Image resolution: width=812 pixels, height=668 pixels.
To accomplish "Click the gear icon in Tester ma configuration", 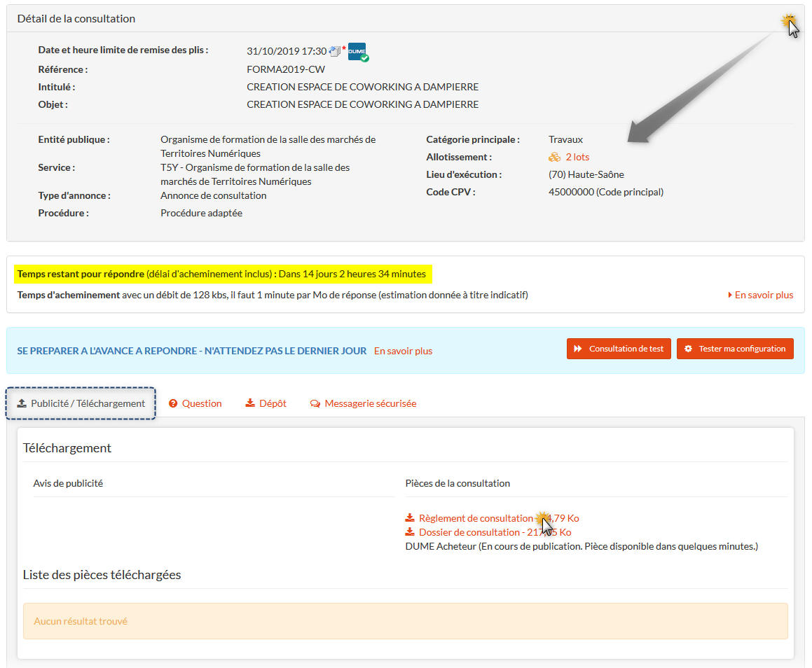I will click(688, 349).
